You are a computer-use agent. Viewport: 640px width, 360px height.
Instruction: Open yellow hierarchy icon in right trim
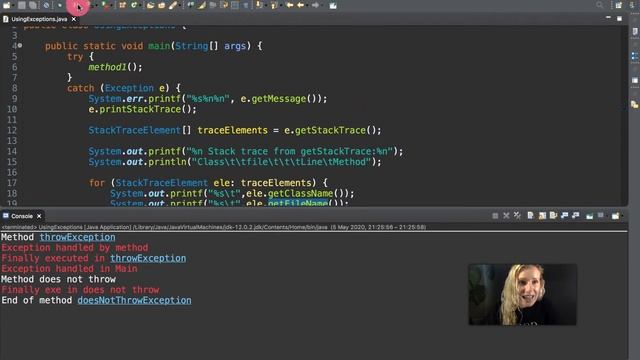pyautogui.click(x=635, y=104)
